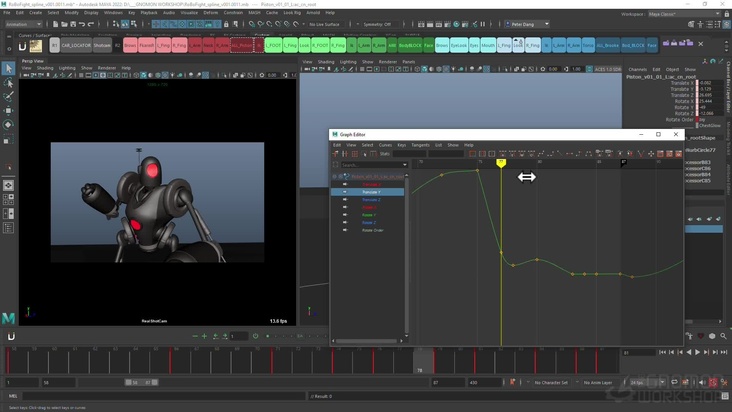Select Rotate Z curve in Graph Editor outliner
The width and height of the screenshot is (732, 412).
(370, 222)
